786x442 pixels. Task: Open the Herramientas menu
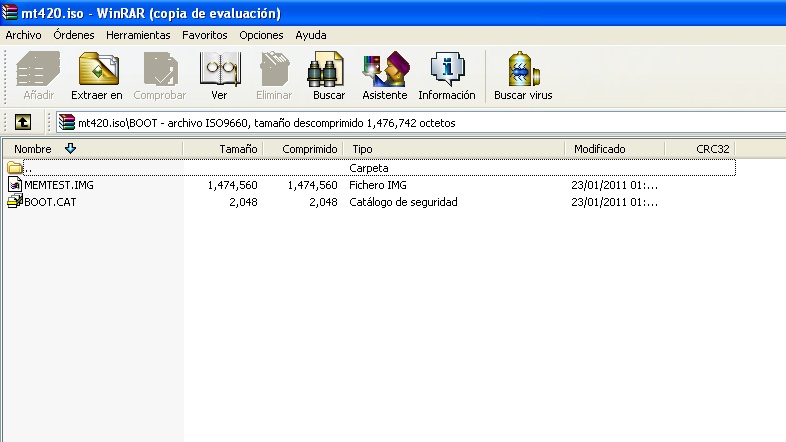[x=138, y=35]
